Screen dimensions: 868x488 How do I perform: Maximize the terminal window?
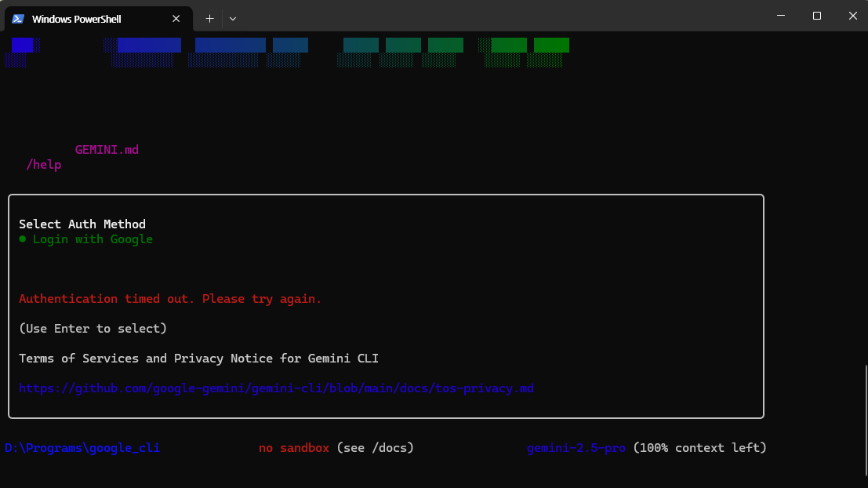(x=817, y=16)
